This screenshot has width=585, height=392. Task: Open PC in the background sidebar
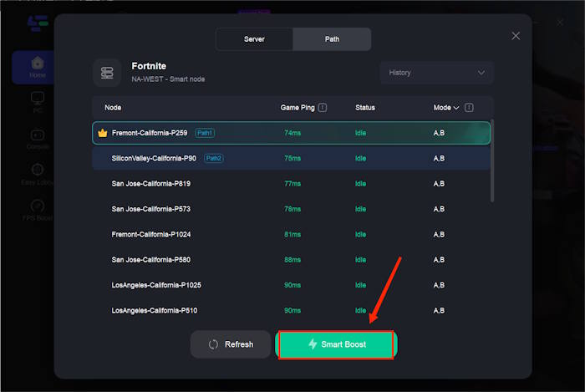[38, 102]
